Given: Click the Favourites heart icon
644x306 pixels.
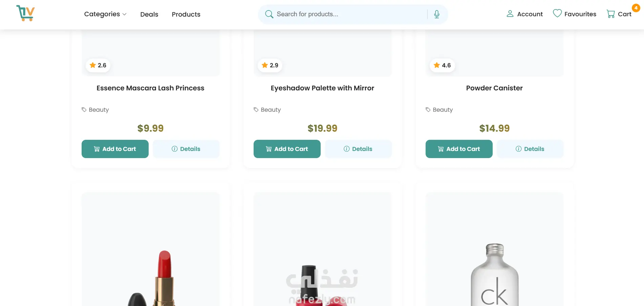Looking at the screenshot, I should click(557, 14).
